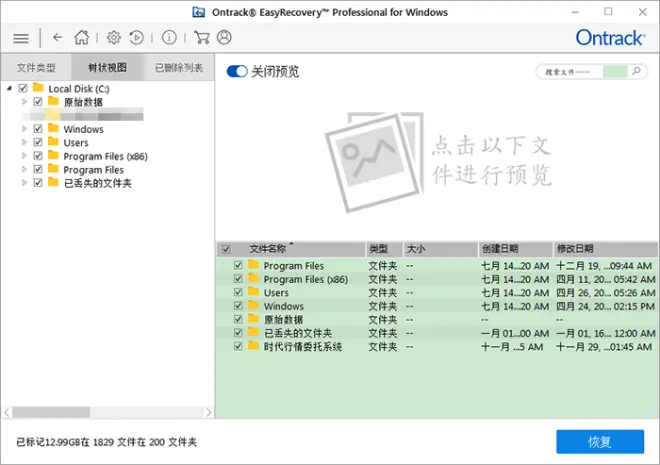Image resolution: width=660 pixels, height=465 pixels.
Task: Expand the Program Files tree node
Action: 24,169
